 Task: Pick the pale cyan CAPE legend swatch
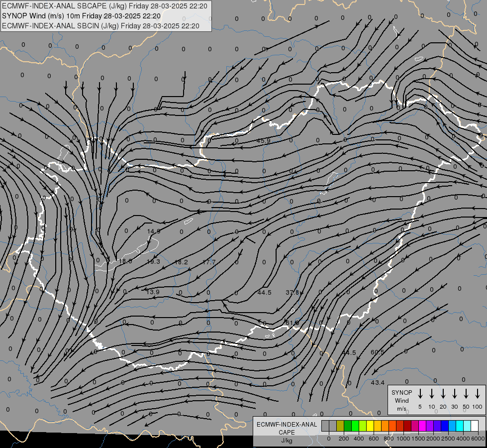(x=467, y=426)
